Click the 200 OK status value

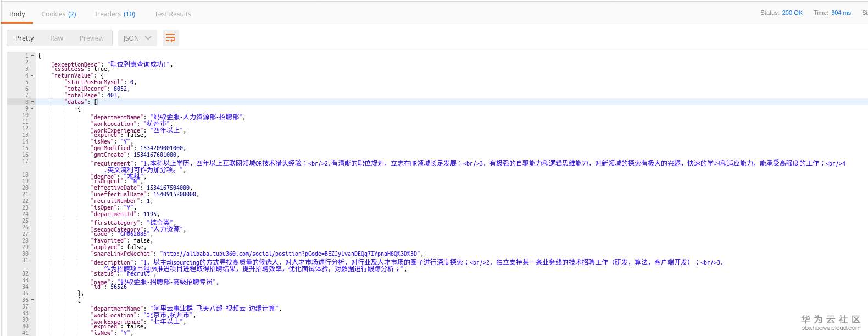(792, 13)
